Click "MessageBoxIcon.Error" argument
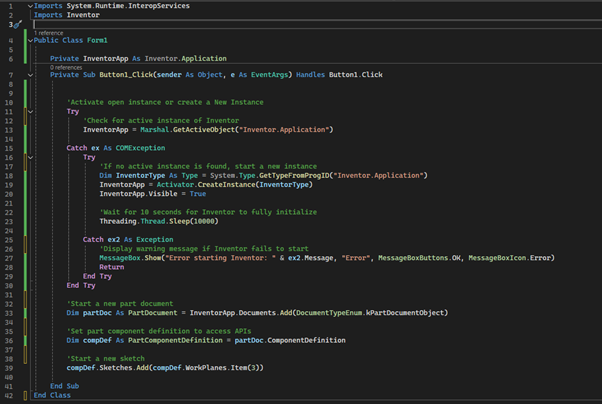Screen dimensions: 602x404 click(x=510, y=258)
